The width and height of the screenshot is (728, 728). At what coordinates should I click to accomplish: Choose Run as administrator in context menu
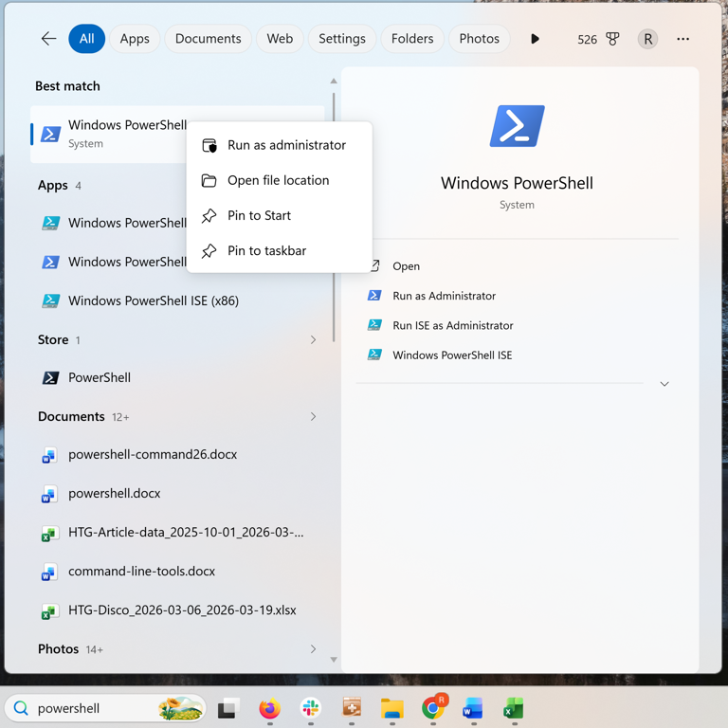click(279, 145)
